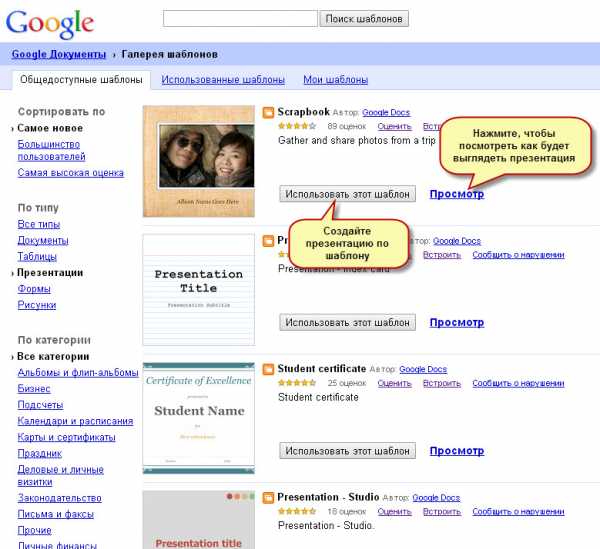Click the Scrapbook template title
The width and height of the screenshot is (600, 549).
(x=303, y=112)
